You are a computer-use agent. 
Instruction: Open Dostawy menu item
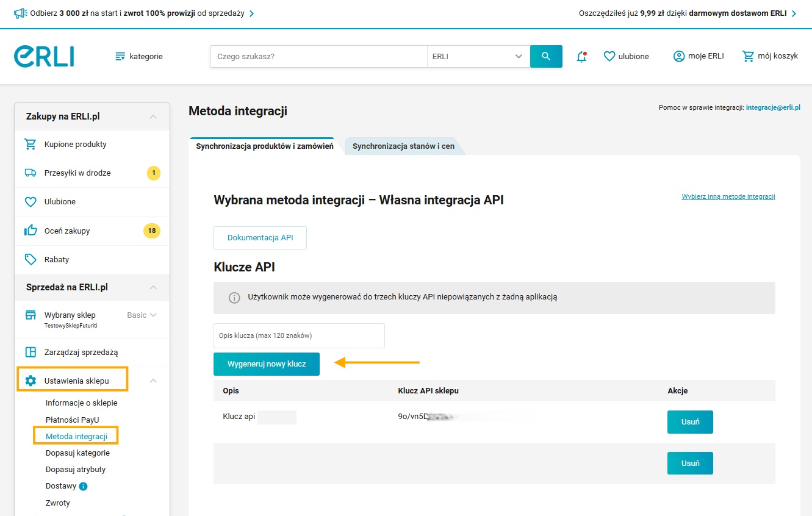click(x=61, y=486)
